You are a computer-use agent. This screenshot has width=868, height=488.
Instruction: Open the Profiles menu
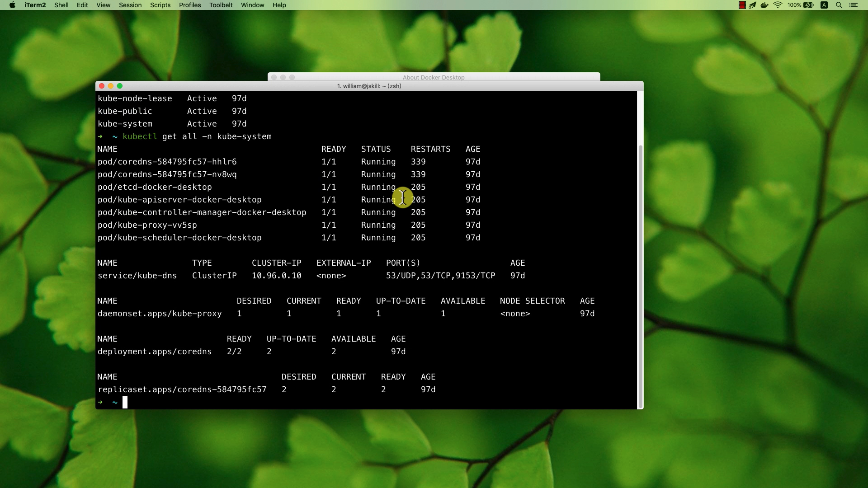190,5
